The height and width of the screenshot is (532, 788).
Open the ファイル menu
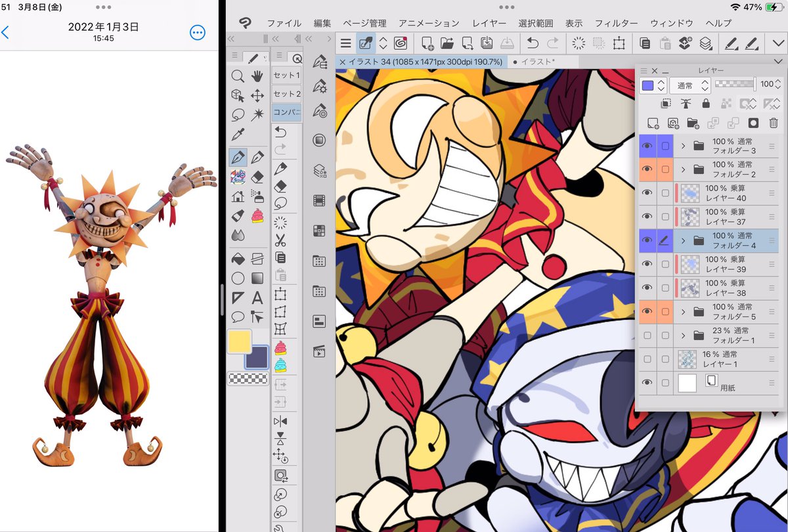284,23
